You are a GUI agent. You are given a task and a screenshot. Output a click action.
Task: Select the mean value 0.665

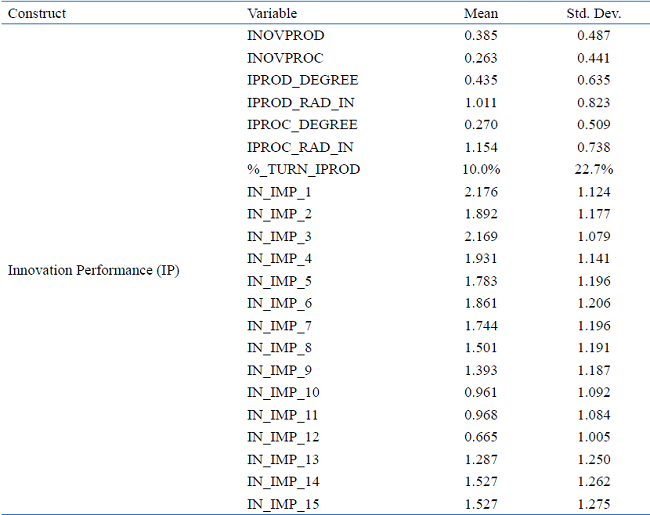click(x=481, y=437)
